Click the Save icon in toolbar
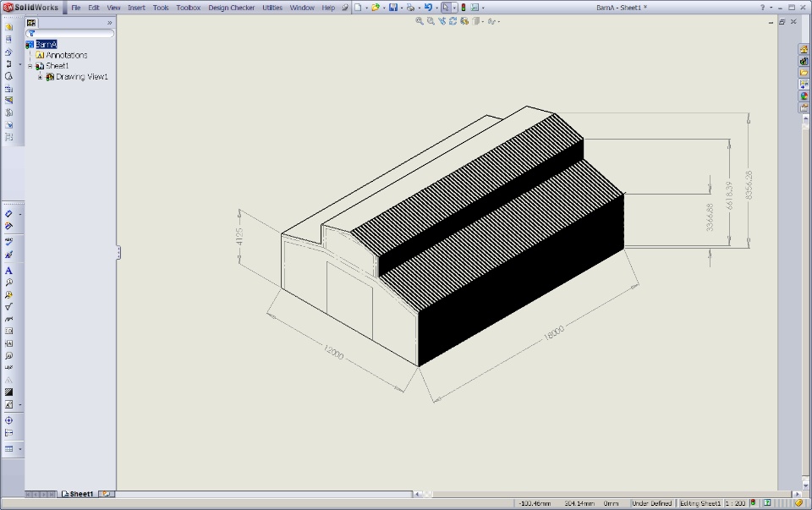Screen dimensions: 812x510 coord(392,8)
